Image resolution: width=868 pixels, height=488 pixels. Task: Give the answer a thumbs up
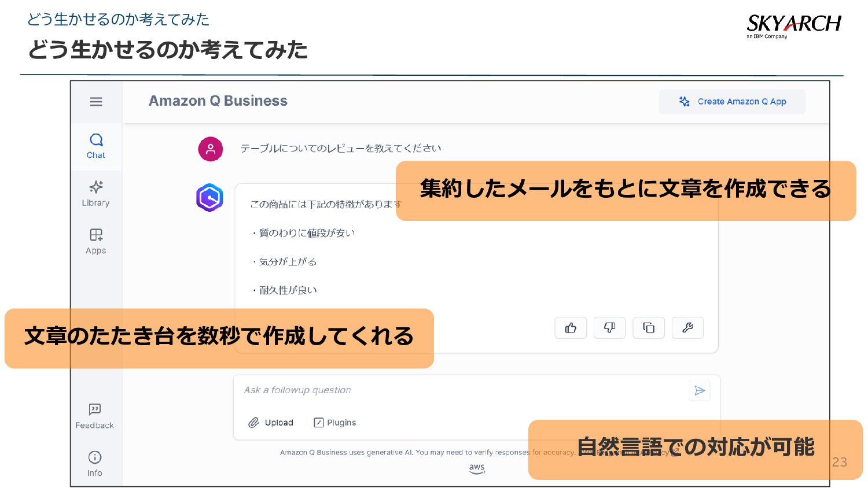click(571, 328)
